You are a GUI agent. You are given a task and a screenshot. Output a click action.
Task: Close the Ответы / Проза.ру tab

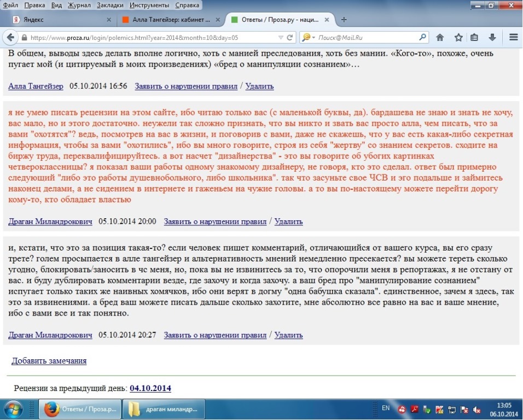[x=327, y=20]
